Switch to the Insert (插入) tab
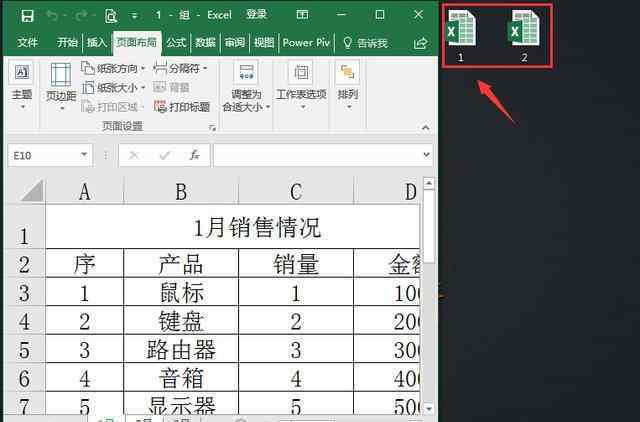640x422 pixels. [x=97, y=43]
